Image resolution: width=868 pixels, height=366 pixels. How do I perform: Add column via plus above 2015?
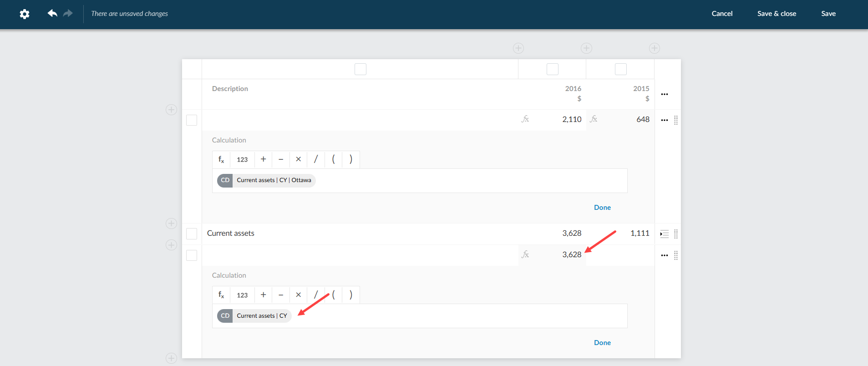click(654, 48)
